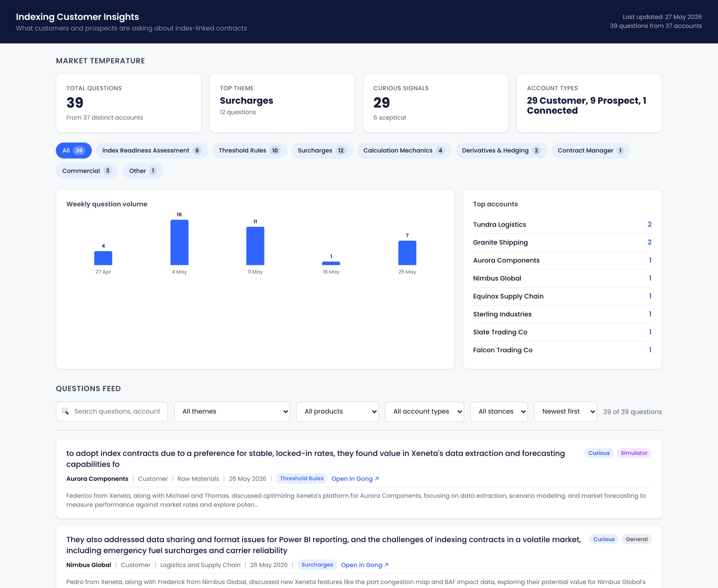The width and height of the screenshot is (718, 588).
Task: Select the All 39 filter chip
Action: pyautogui.click(x=73, y=150)
